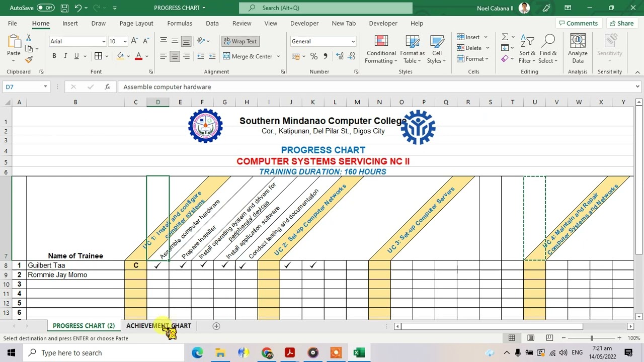
Task: Apply Percent Style number format
Action: pos(314,56)
